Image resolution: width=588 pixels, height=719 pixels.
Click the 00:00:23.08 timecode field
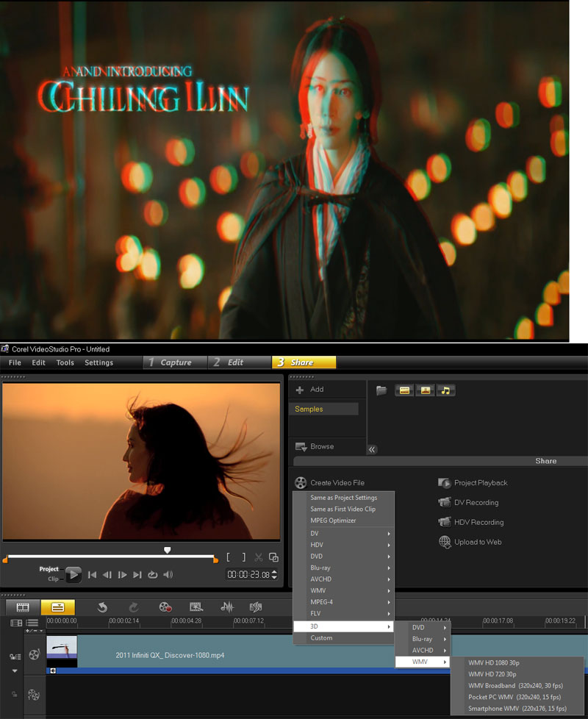click(x=248, y=574)
